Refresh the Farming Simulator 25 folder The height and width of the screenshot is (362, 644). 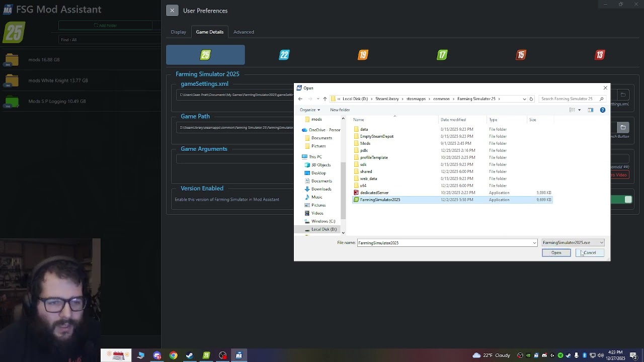pos(531,99)
